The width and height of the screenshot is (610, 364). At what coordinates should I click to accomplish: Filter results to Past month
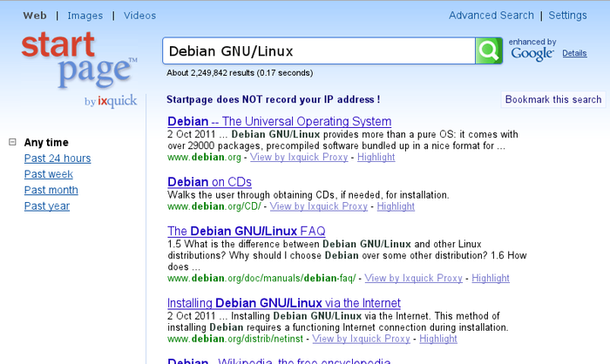coord(51,190)
